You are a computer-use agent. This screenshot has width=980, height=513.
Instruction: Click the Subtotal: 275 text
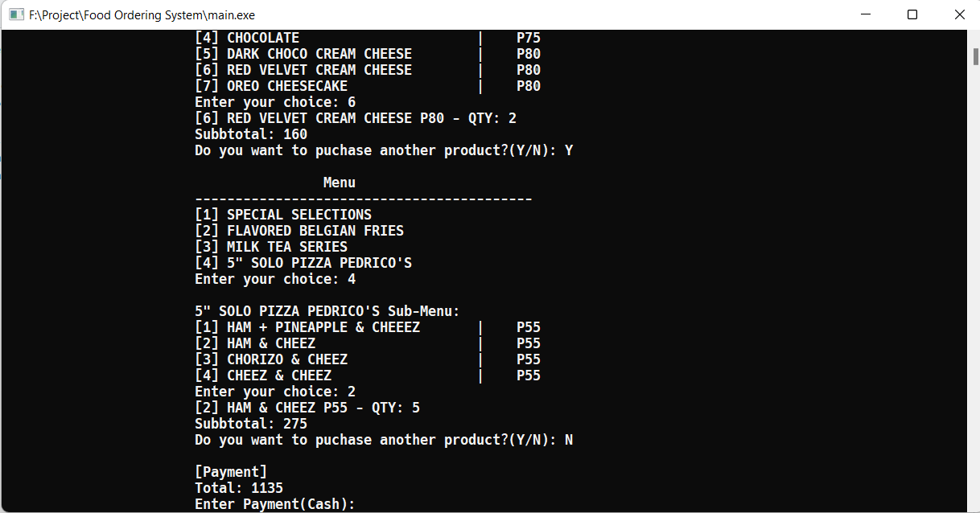pyautogui.click(x=250, y=423)
